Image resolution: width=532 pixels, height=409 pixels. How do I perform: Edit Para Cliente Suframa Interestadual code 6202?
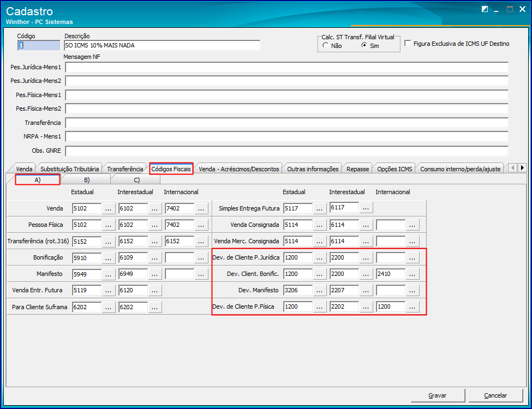[133, 307]
